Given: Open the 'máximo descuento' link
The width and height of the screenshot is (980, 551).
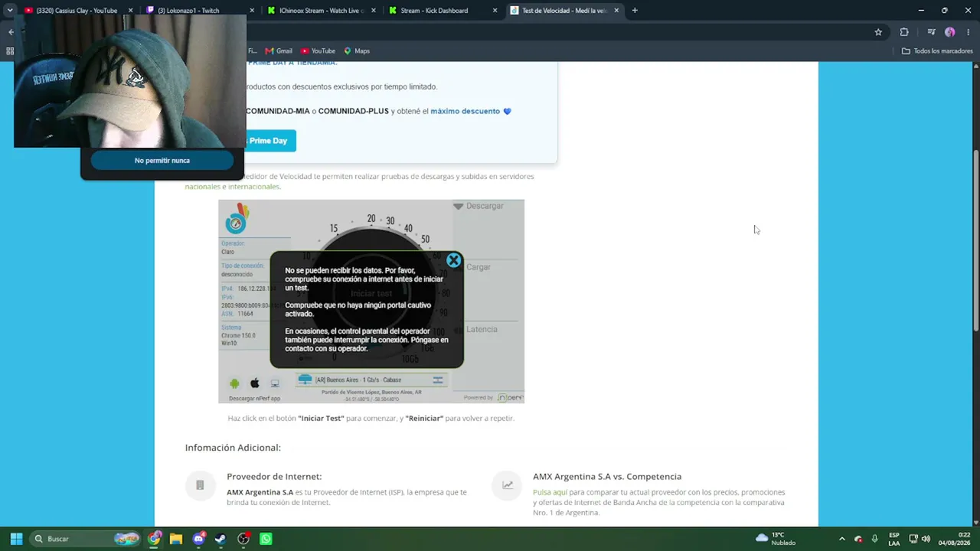Looking at the screenshot, I should [465, 111].
